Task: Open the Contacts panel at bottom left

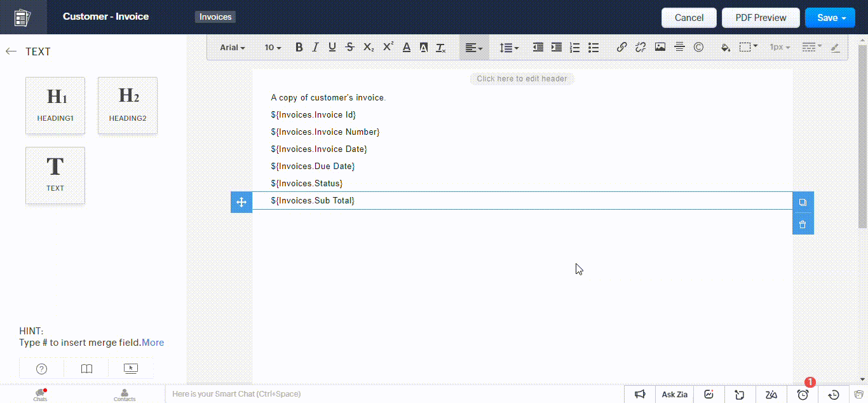Action: [124, 394]
